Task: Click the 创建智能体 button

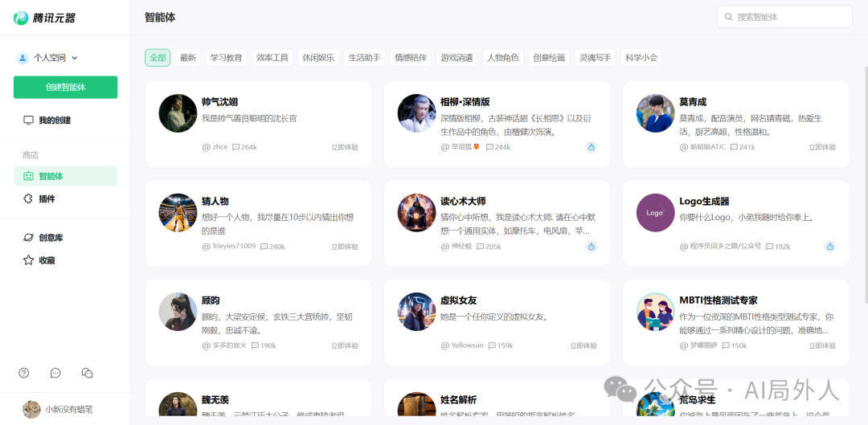Action: point(65,88)
